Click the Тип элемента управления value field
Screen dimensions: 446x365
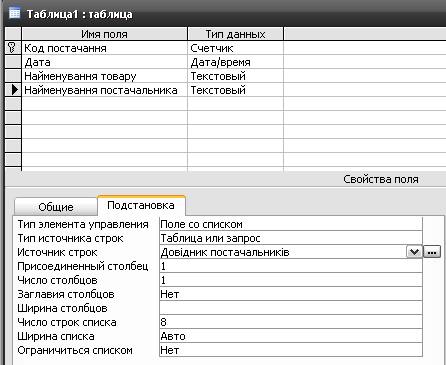point(291,224)
